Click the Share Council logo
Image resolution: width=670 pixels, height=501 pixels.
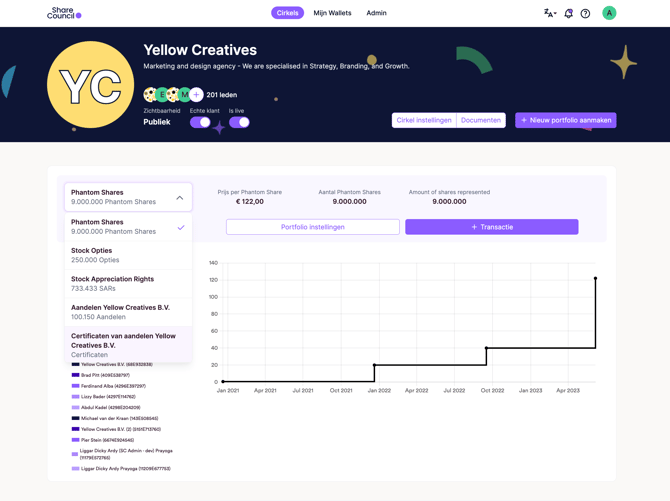point(64,13)
